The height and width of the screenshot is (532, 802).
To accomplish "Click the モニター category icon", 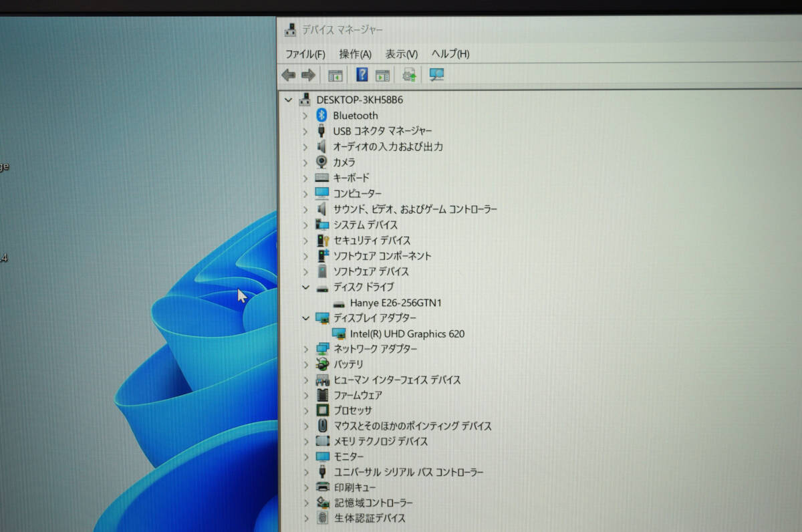I will coord(323,456).
